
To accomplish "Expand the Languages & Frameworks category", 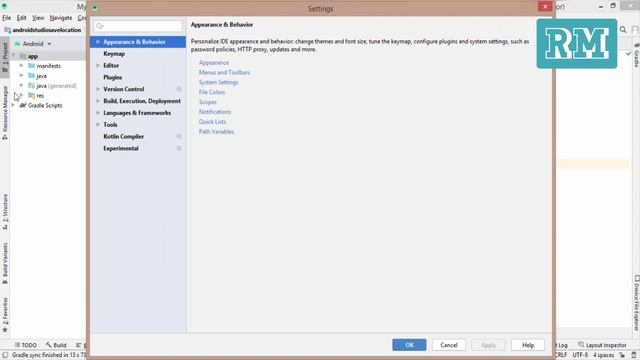I will pos(98,113).
